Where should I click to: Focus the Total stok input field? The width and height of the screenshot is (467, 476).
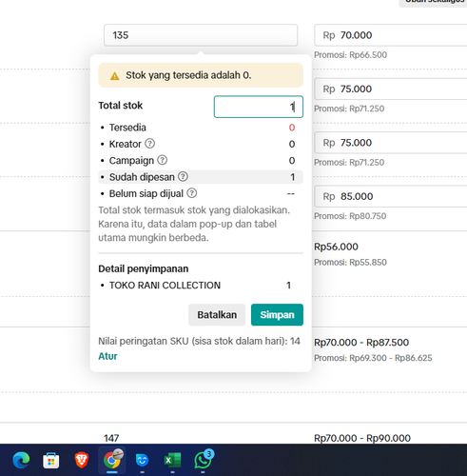tap(259, 107)
